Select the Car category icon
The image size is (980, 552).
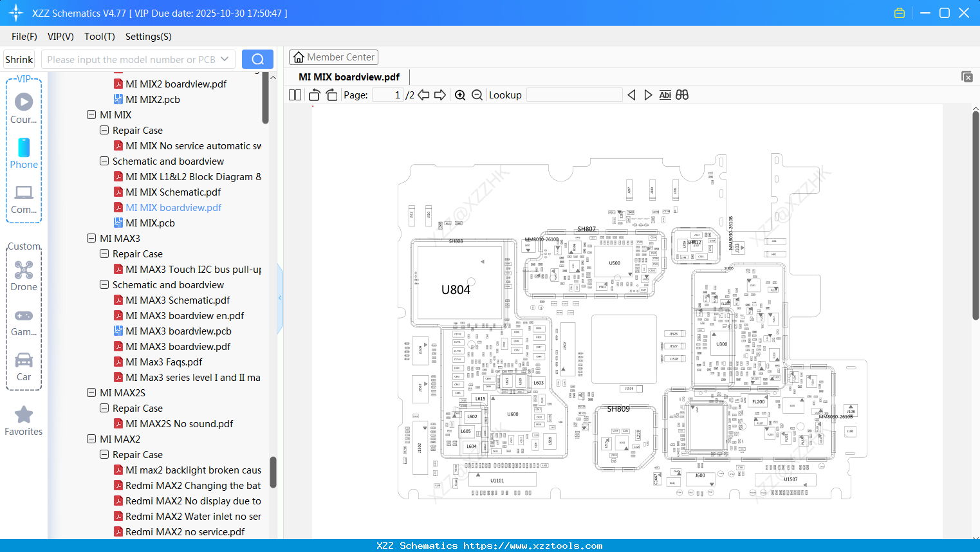(x=24, y=360)
